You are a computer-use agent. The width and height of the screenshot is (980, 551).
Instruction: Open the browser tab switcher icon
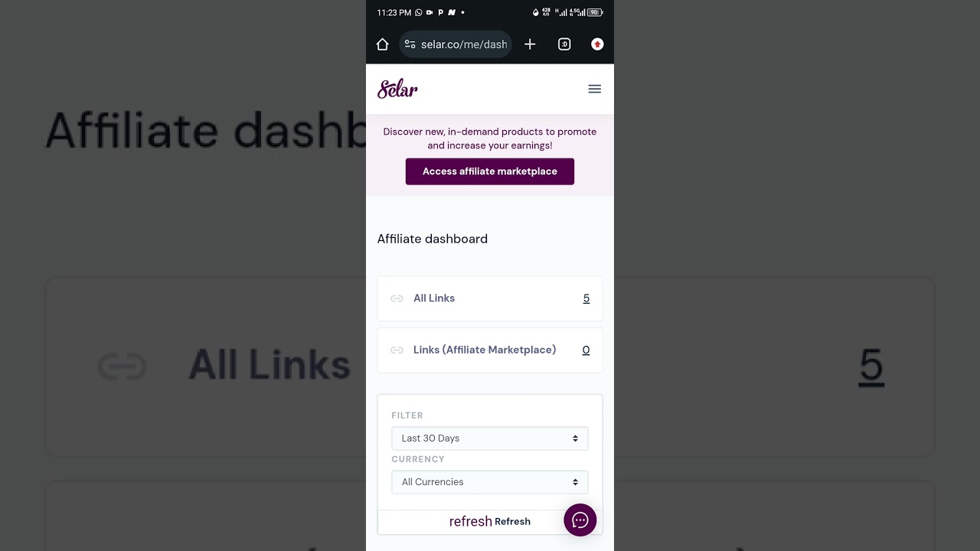click(564, 44)
